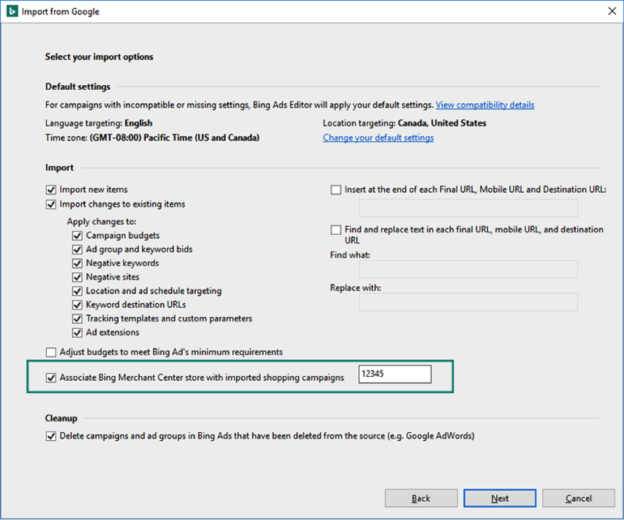This screenshot has height=520, width=624.
Task: Click the Replace with text field
Action: click(x=468, y=302)
